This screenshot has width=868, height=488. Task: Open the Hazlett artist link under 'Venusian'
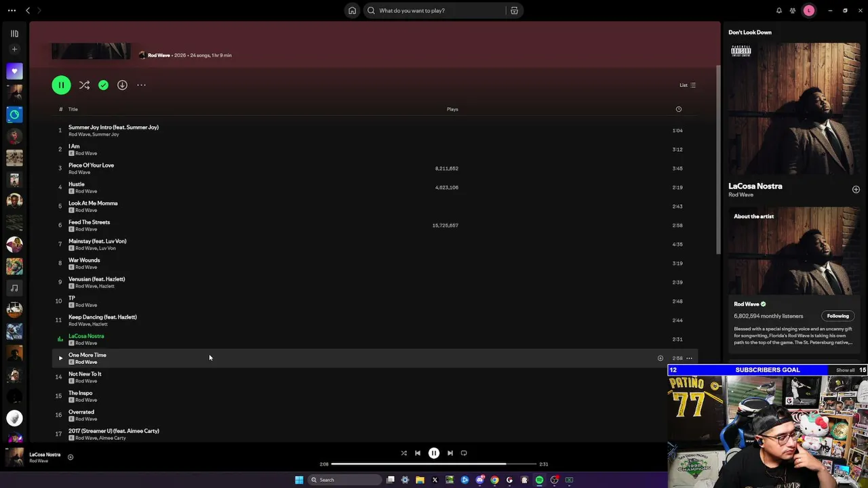pyautogui.click(x=106, y=286)
